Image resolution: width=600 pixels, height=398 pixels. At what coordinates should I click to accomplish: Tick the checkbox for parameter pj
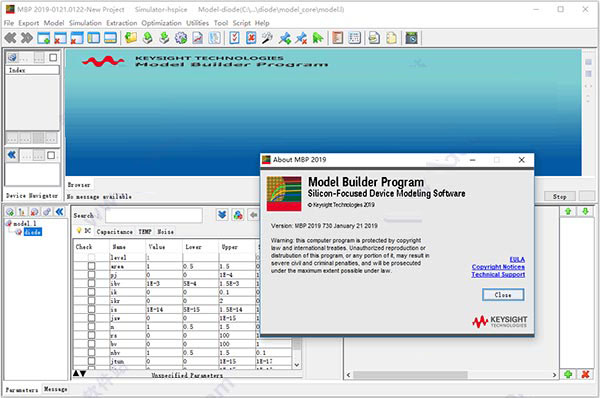91,275
